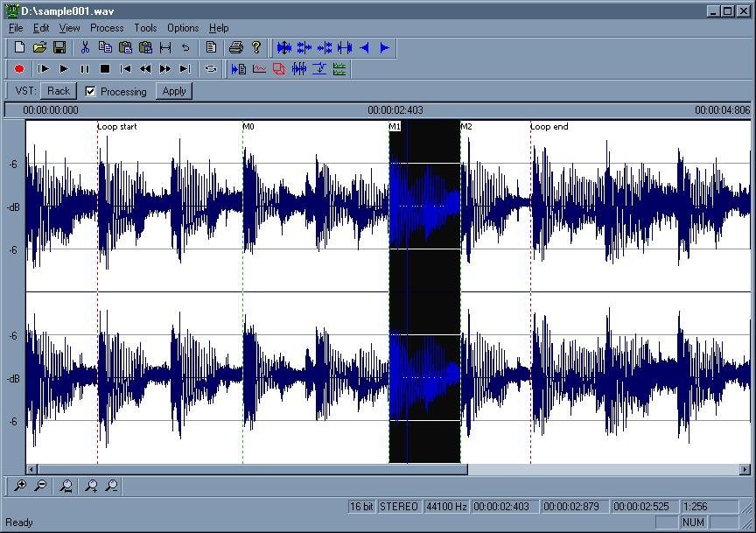Click the Loop end marker label
Image resolution: width=756 pixels, height=533 pixels.
[x=549, y=126]
